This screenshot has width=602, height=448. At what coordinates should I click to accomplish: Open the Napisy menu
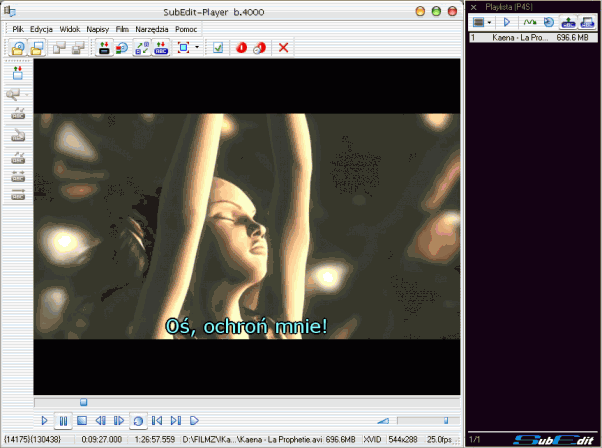(98, 29)
